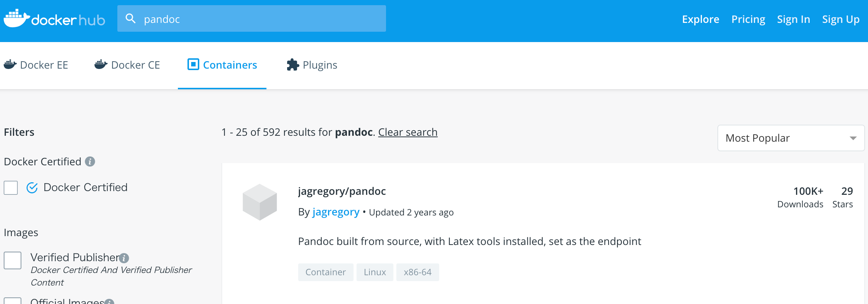Click the Docker CE whale icon
This screenshot has width=868, height=304.
pyautogui.click(x=101, y=65)
